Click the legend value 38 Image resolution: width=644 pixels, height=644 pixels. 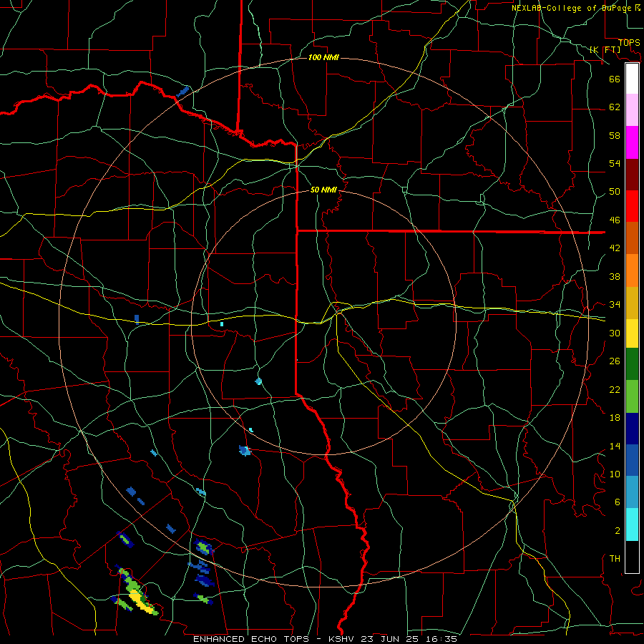coord(615,276)
